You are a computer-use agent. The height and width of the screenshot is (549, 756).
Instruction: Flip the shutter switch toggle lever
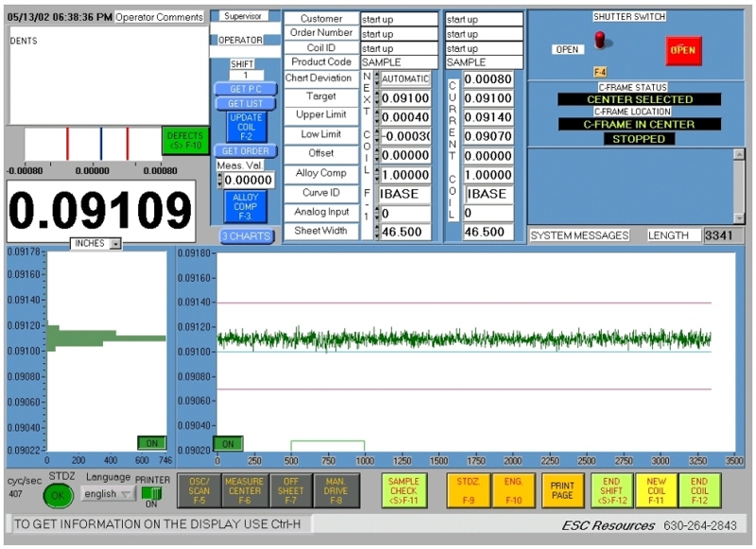coord(598,40)
